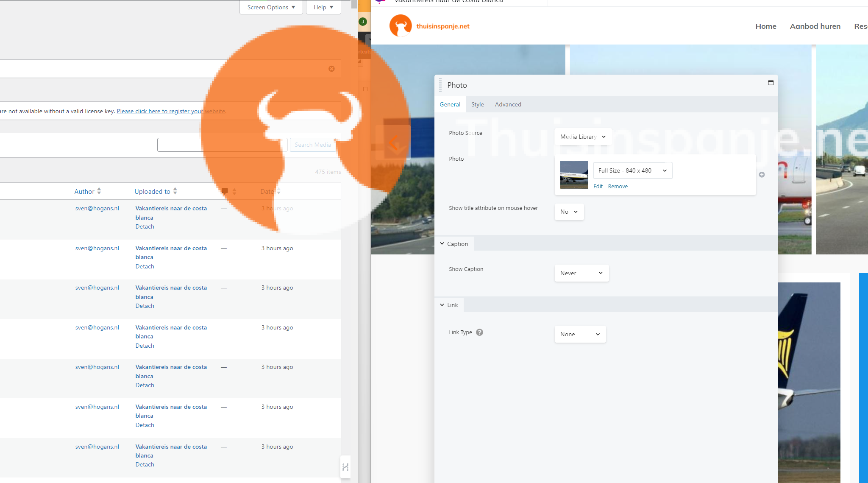This screenshot has height=483, width=868.
Task: Maximize the Photo settings panel
Action: tap(771, 83)
